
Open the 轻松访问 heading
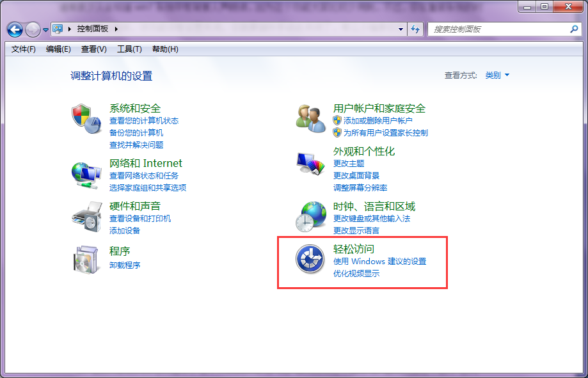click(x=354, y=249)
